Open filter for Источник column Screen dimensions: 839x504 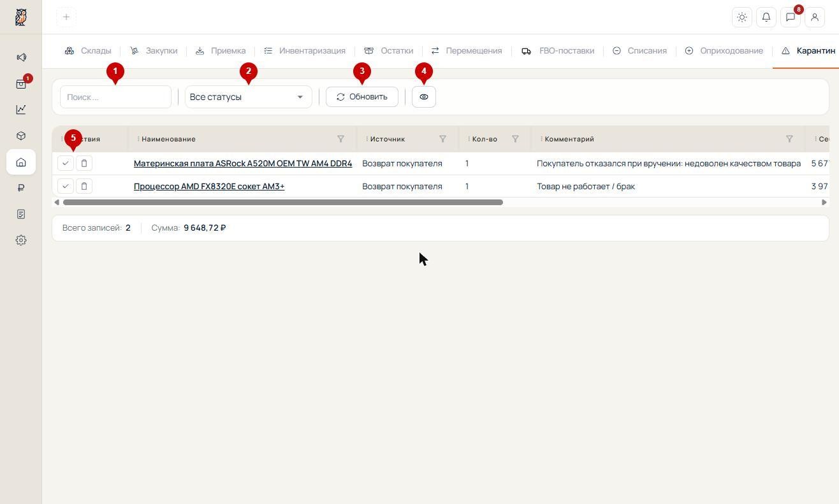point(442,139)
